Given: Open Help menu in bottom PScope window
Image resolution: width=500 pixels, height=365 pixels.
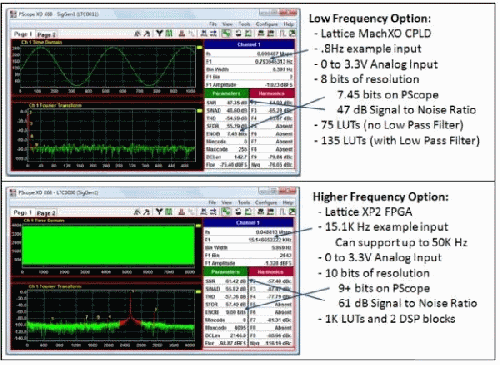Looking at the screenshot, I should (x=288, y=202).
